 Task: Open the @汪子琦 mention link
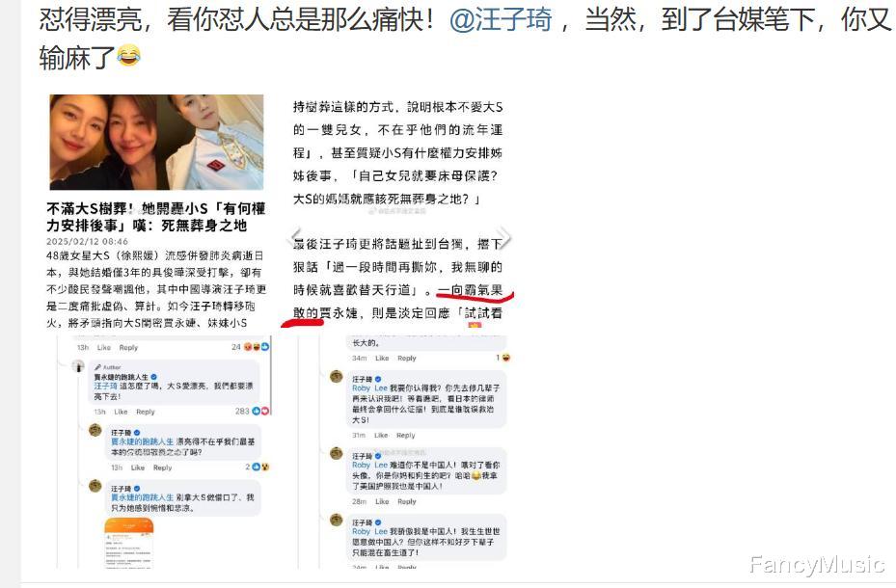click(x=501, y=19)
